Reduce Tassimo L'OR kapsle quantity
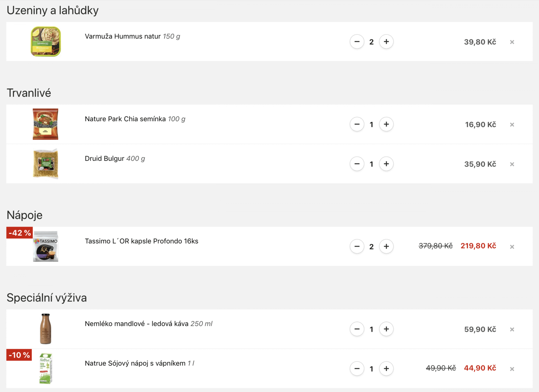The height and width of the screenshot is (392, 539). coord(357,246)
